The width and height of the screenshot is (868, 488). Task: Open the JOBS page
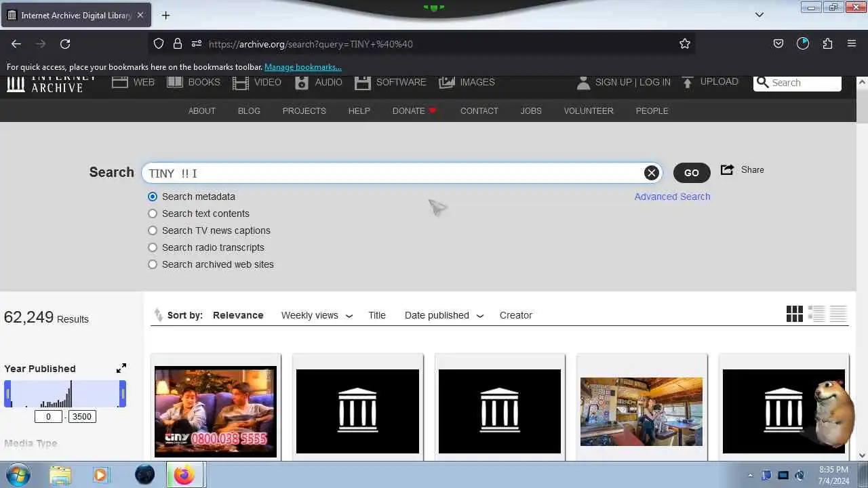[x=531, y=110]
